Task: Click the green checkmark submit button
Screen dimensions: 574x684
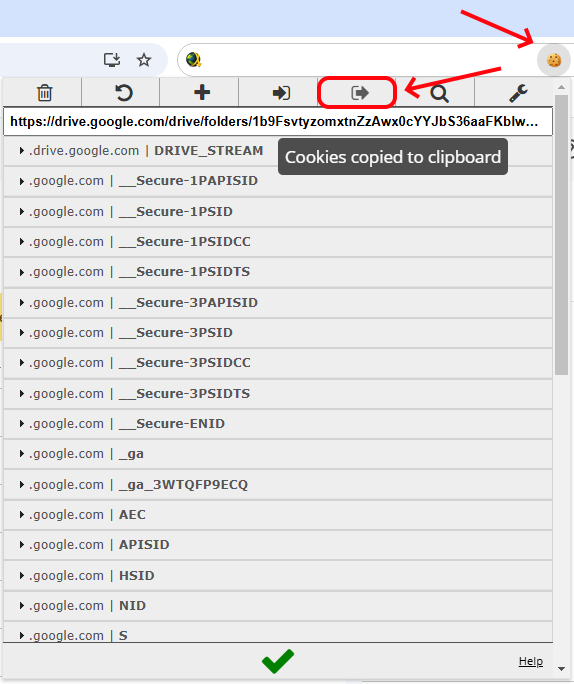Action: click(x=278, y=661)
